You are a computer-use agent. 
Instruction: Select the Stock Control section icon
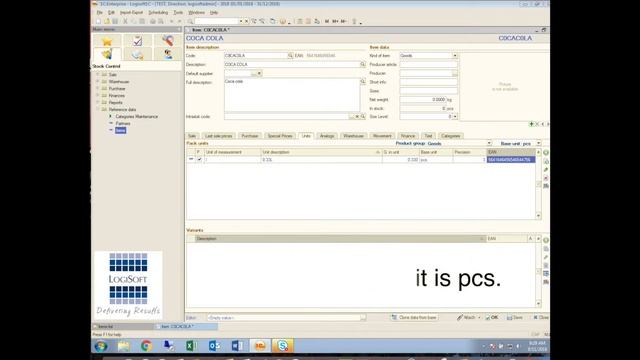click(x=107, y=54)
